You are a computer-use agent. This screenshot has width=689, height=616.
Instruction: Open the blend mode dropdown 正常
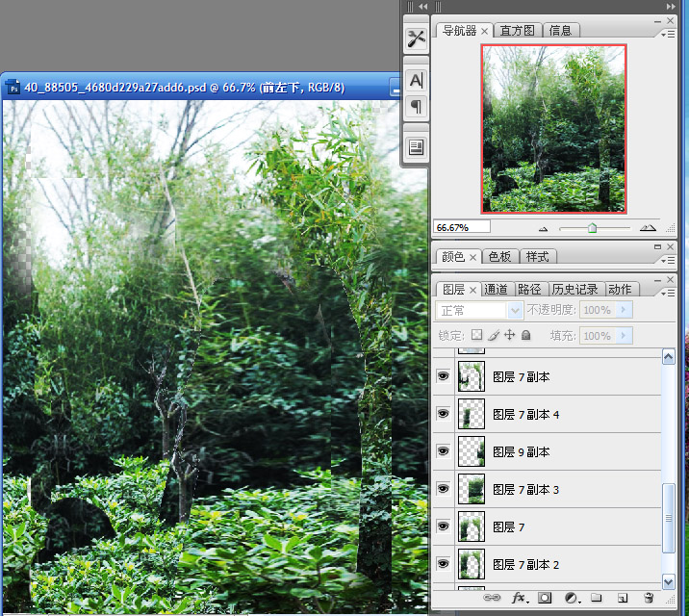480,310
